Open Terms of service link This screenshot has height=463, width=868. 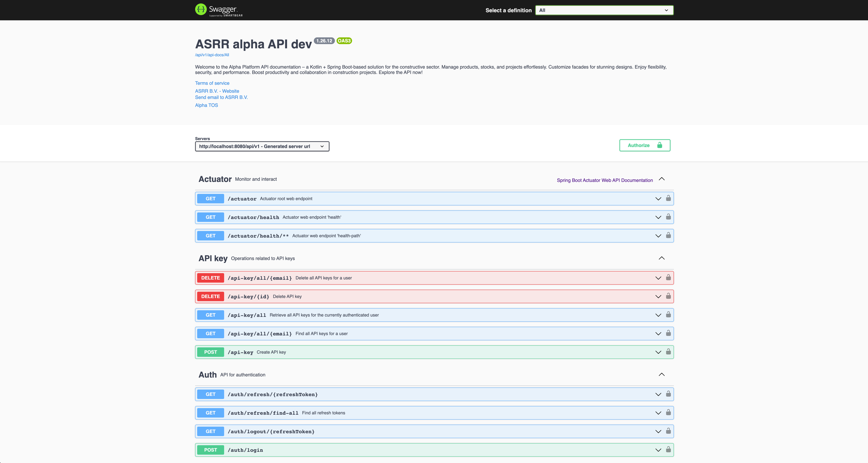point(212,83)
